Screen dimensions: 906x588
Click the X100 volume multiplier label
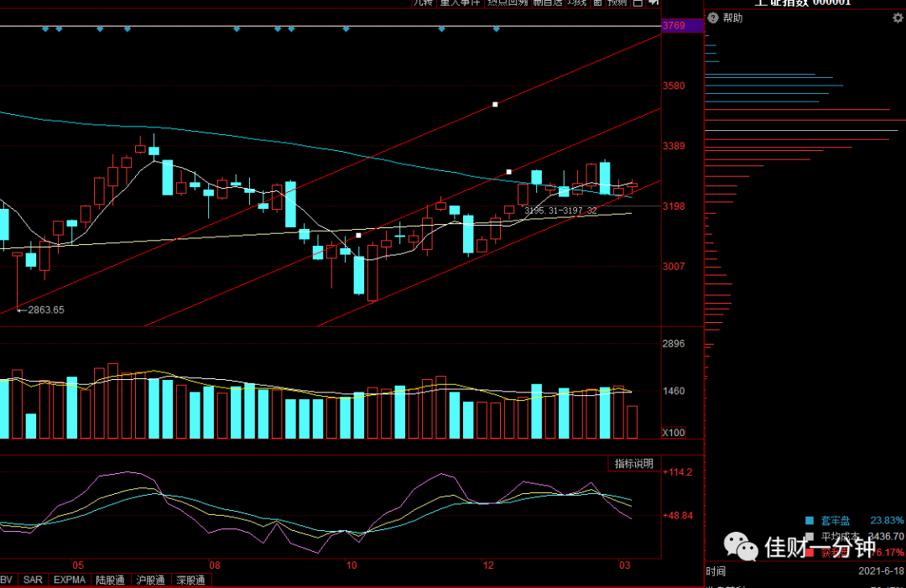click(x=674, y=433)
